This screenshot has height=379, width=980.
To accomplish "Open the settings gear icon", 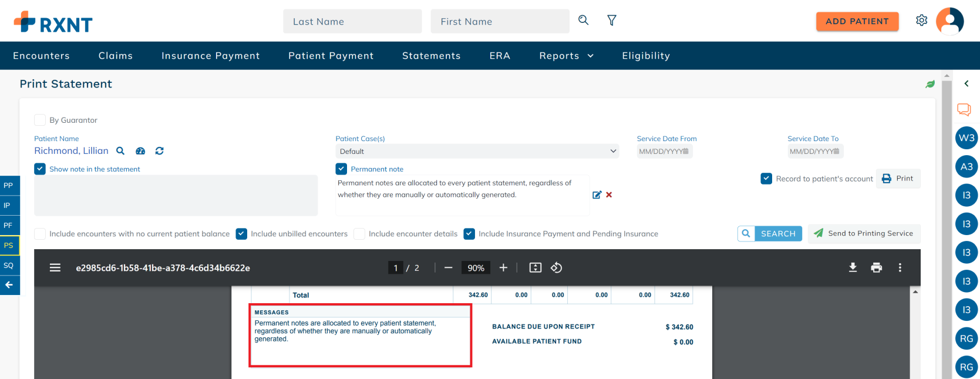I will point(921,21).
